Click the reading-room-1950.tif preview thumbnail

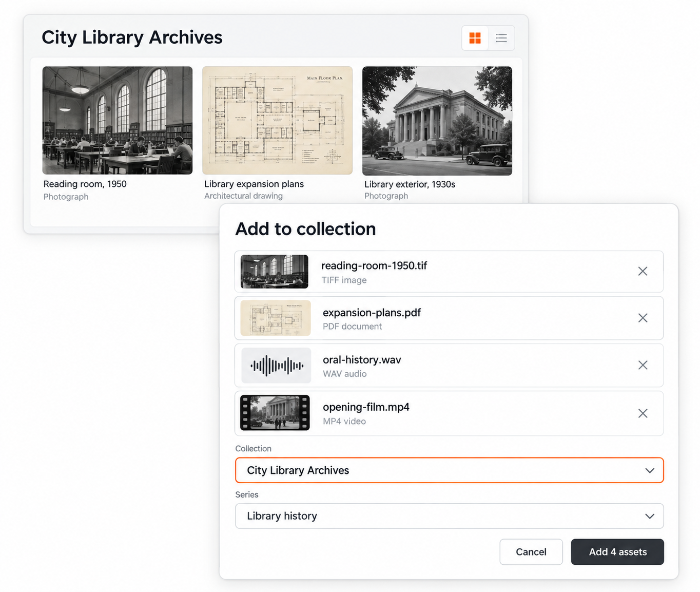pyautogui.click(x=275, y=272)
